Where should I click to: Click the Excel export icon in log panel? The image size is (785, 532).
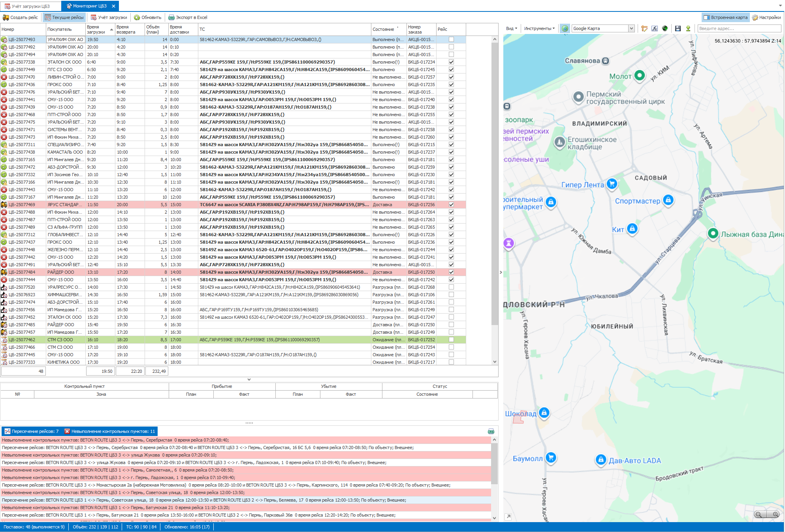491,431
